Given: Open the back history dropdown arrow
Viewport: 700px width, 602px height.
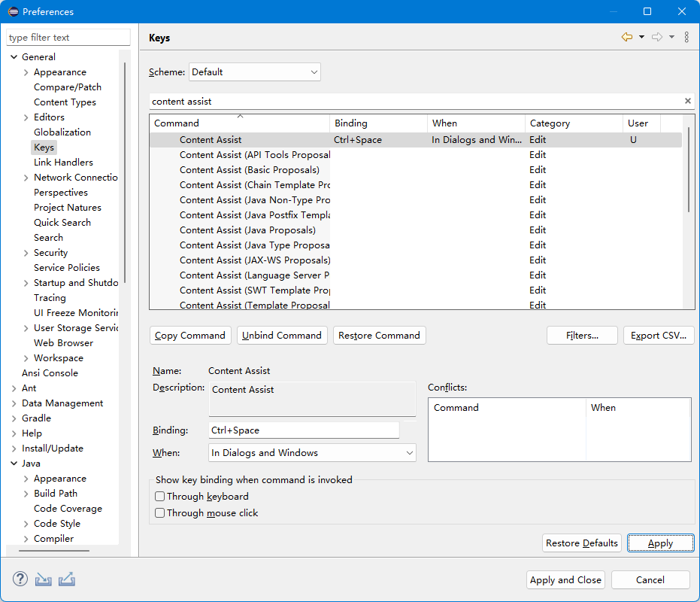Looking at the screenshot, I should click(641, 38).
